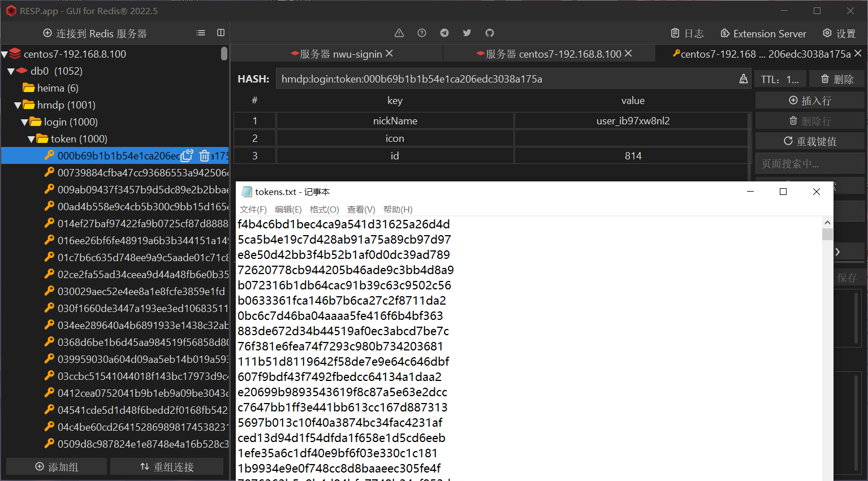The height and width of the screenshot is (481, 868).
Task: Close the nwu-signin tab
Action: (389, 54)
